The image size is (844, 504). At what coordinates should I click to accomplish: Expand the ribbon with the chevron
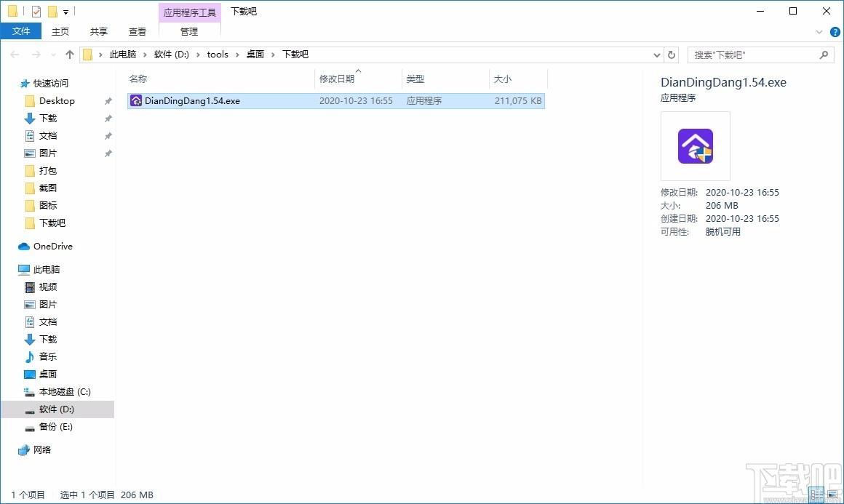tap(819, 32)
